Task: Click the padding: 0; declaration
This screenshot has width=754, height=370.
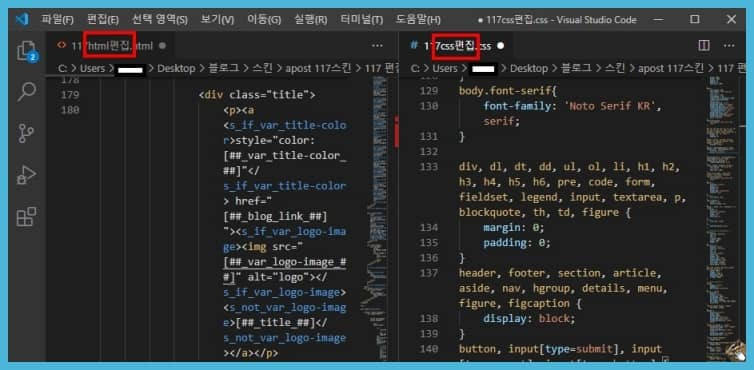Action: point(516,242)
